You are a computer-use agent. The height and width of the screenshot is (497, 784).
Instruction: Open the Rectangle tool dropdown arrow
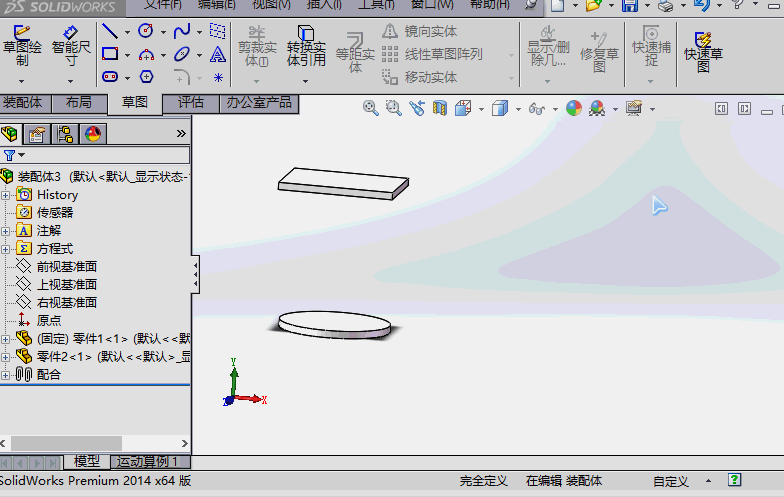coord(127,55)
